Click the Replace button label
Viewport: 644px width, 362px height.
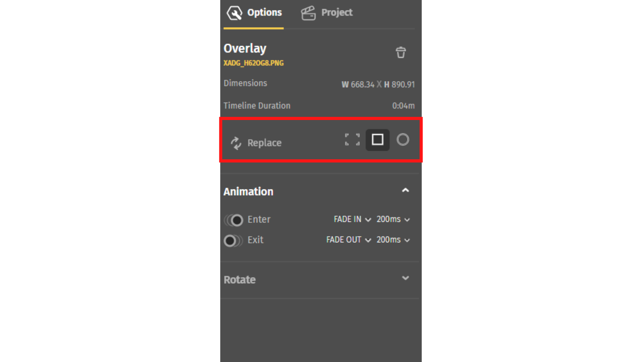pos(264,143)
